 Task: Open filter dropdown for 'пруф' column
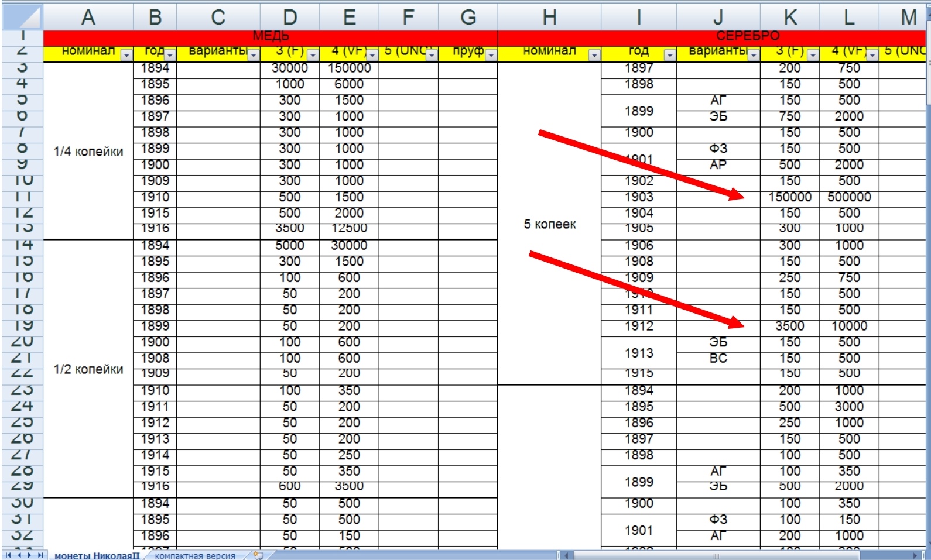click(491, 55)
